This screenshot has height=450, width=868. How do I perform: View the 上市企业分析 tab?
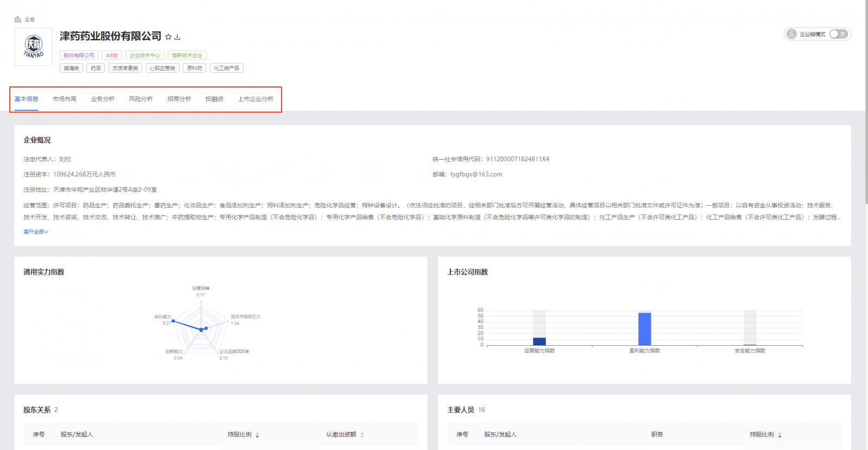click(256, 99)
